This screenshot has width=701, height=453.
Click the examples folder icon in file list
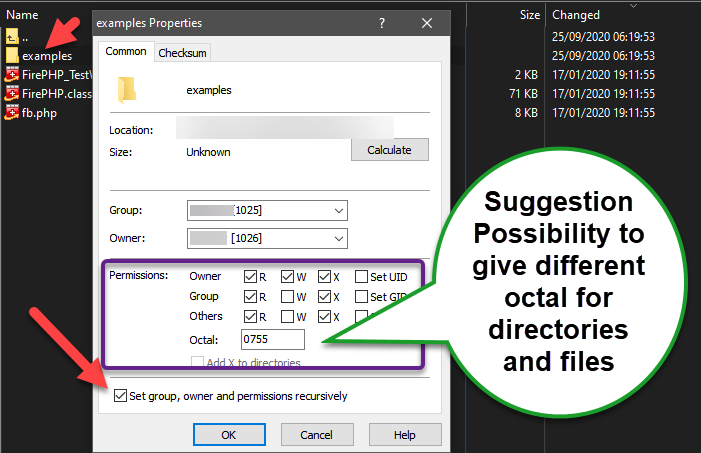tap(12, 55)
